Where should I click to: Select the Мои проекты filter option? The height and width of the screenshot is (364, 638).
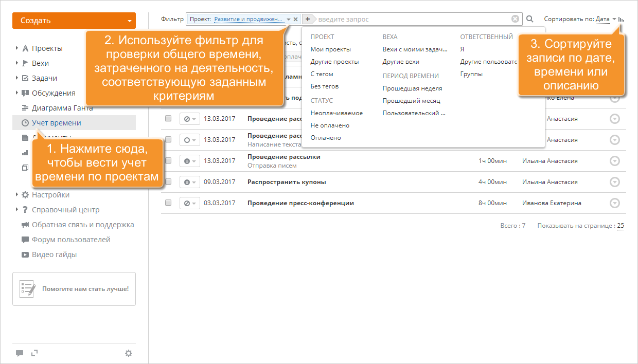click(331, 49)
